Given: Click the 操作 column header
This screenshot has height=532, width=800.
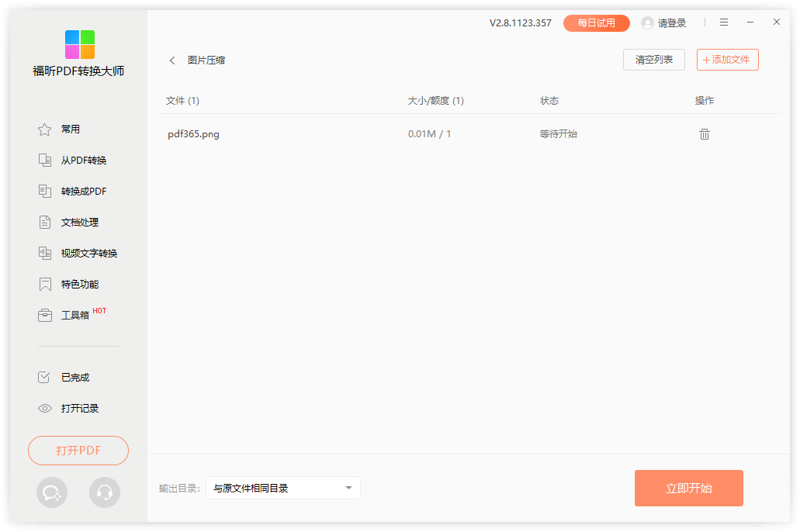Looking at the screenshot, I should (704, 101).
